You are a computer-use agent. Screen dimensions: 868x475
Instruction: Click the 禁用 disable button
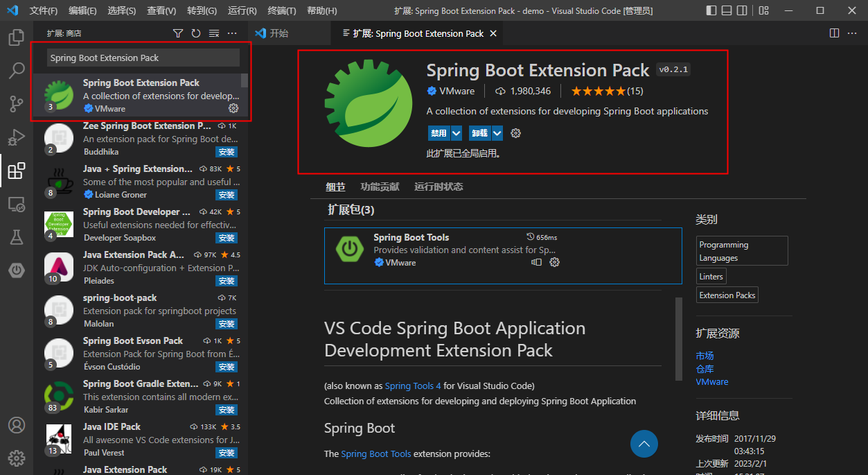(439, 133)
